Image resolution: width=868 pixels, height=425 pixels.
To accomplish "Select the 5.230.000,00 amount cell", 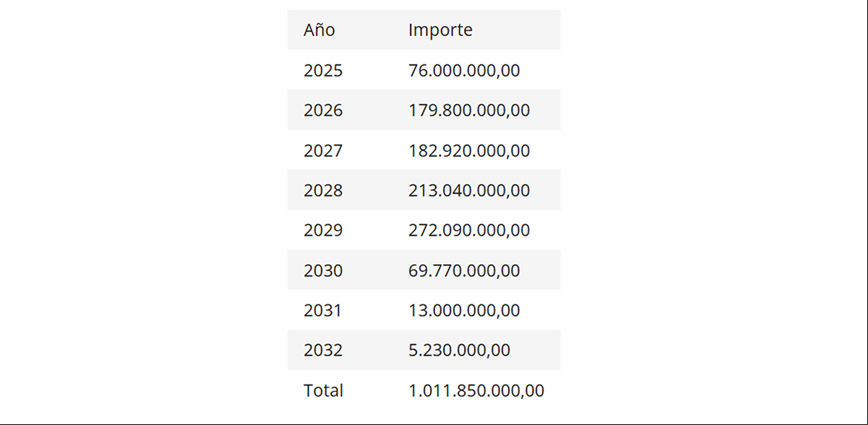I will point(459,351).
